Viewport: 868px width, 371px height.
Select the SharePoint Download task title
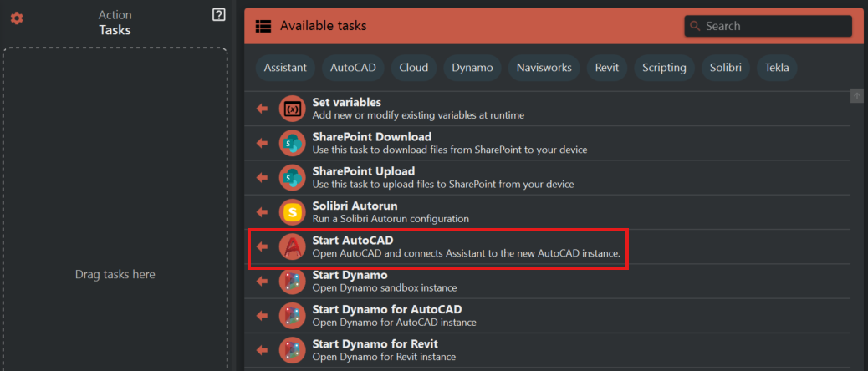[x=372, y=136]
